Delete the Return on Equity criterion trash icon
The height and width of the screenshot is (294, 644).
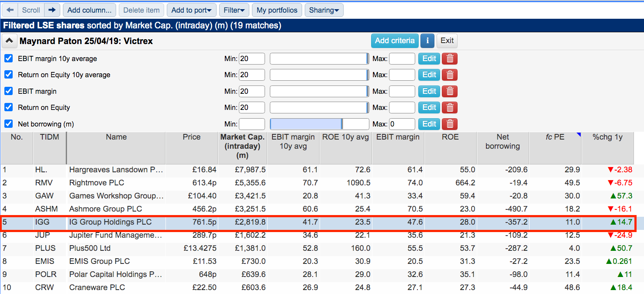tap(450, 107)
